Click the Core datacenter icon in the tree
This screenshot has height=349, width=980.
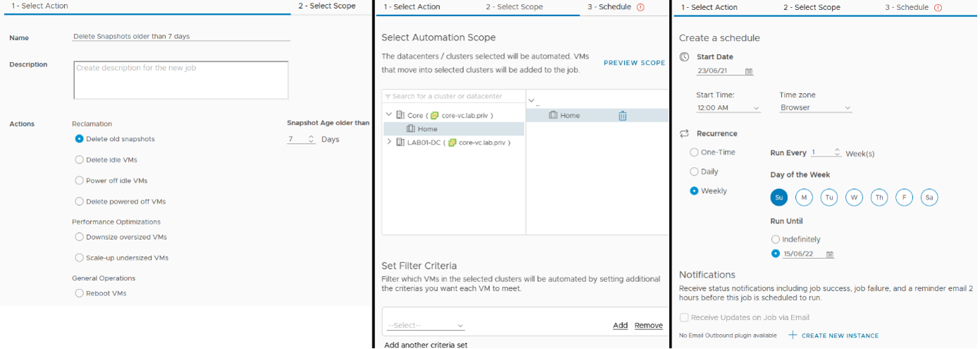(x=400, y=115)
